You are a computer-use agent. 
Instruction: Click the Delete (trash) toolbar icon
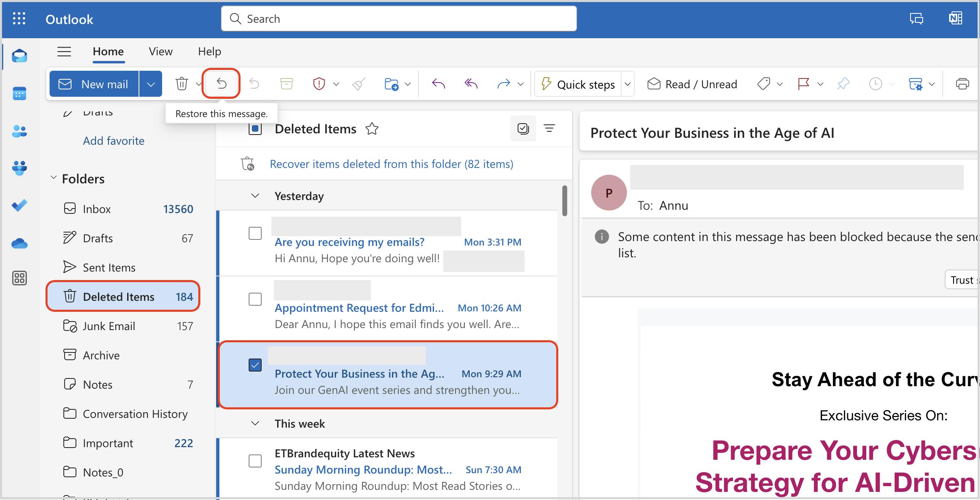180,84
